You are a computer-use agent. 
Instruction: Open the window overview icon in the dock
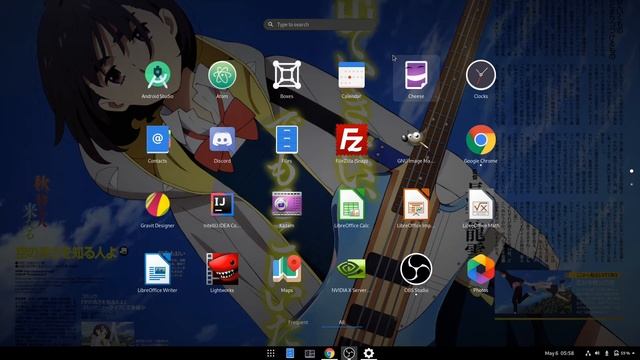coord(310,353)
